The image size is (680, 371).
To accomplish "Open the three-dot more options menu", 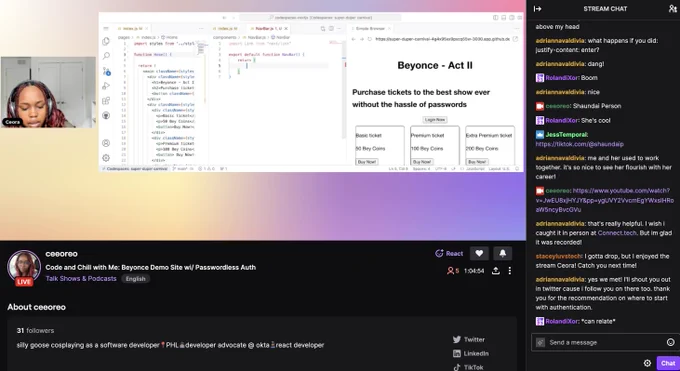I will tap(510, 271).
